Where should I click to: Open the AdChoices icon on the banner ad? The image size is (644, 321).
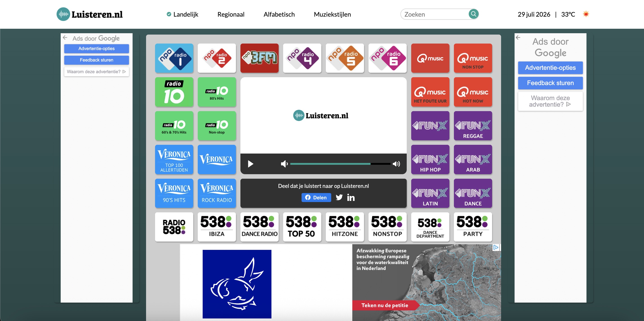(496, 247)
